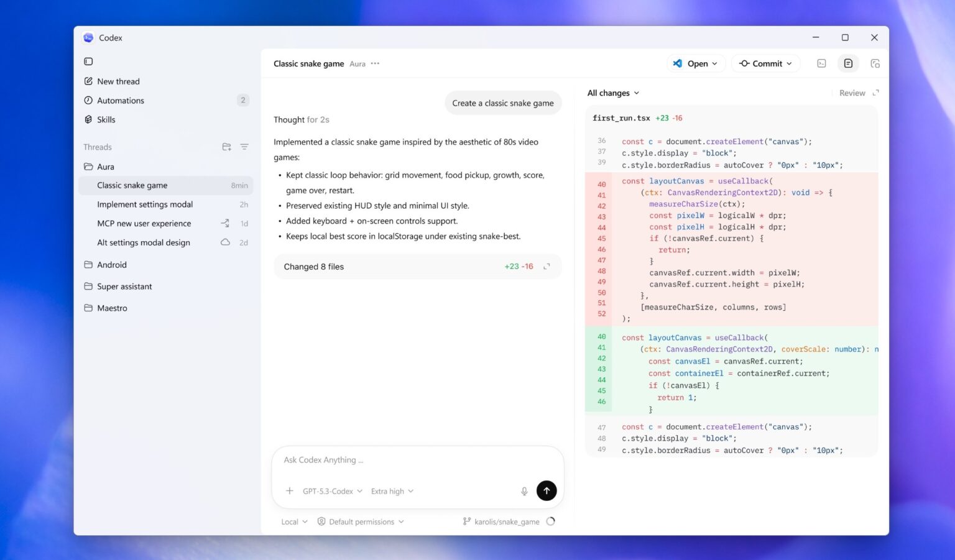The image size is (955, 560).
Task: Open the terminal panel icon
Action: tap(822, 63)
